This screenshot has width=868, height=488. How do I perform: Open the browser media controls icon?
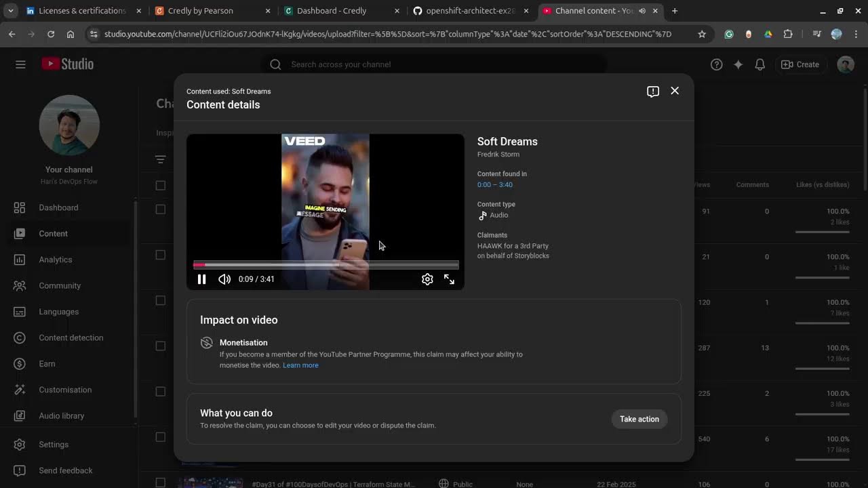[x=816, y=34]
